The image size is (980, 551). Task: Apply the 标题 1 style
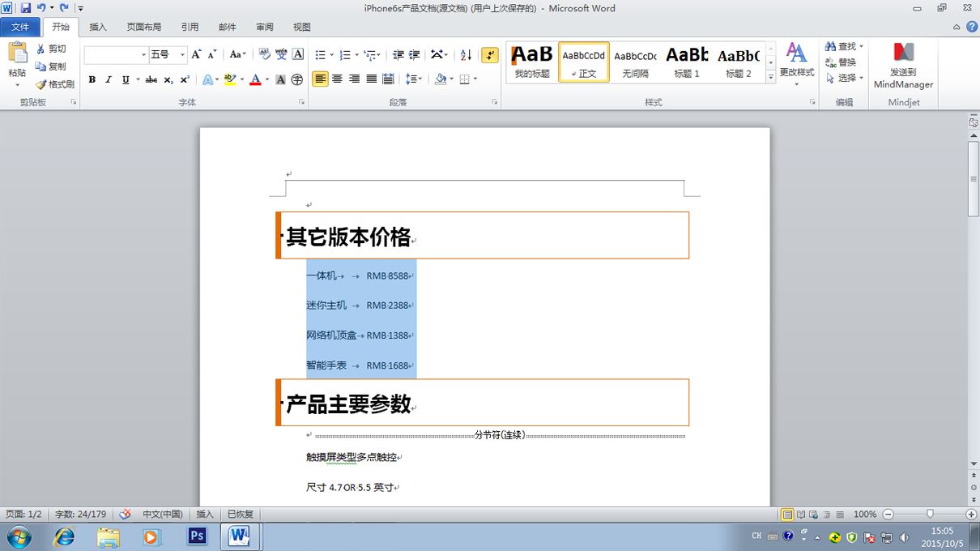(x=687, y=62)
